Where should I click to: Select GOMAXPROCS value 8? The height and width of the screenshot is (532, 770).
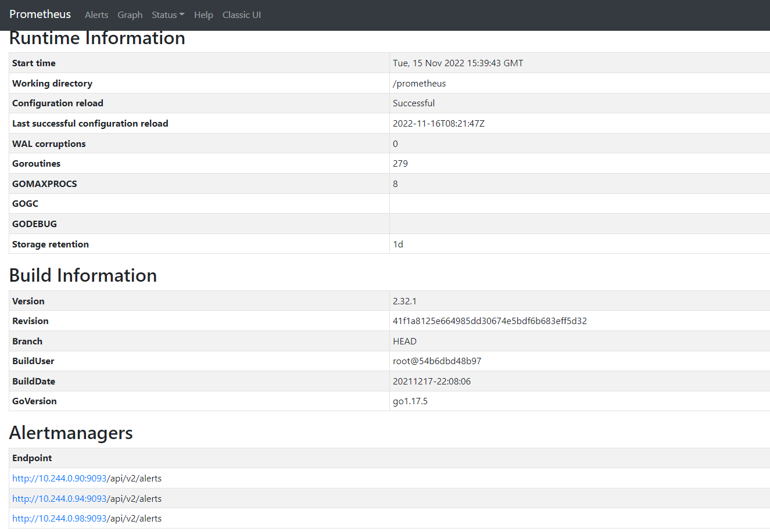pos(395,184)
